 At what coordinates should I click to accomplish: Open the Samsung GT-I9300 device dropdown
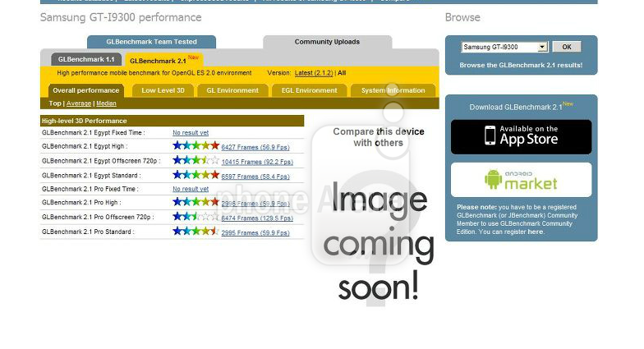point(504,48)
